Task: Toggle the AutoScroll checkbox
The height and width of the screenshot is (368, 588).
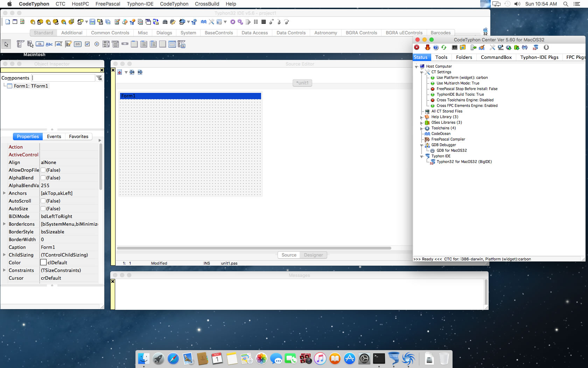Action: click(x=43, y=201)
